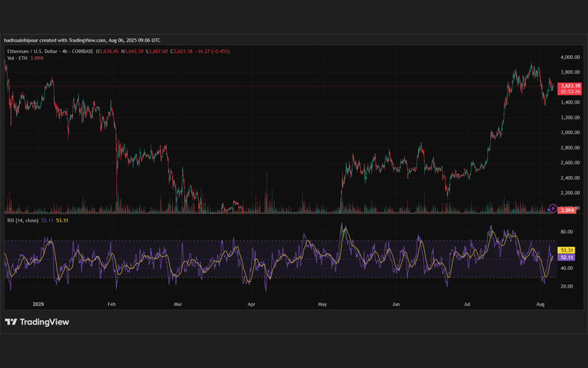The image size is (588, 368).
Task: Click the purple 52.11 RSI axis tag
Action: click(566, 257)
